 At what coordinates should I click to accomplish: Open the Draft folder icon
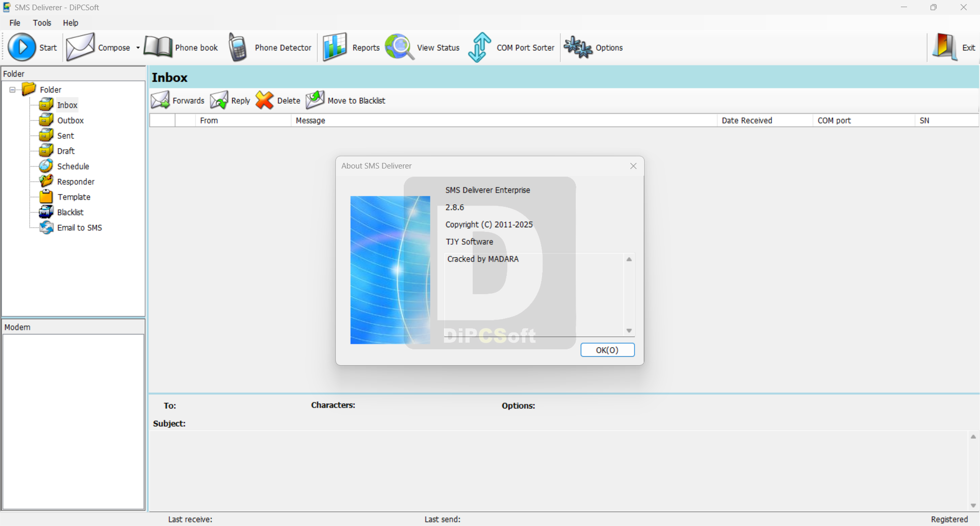(x=46, y=151)
